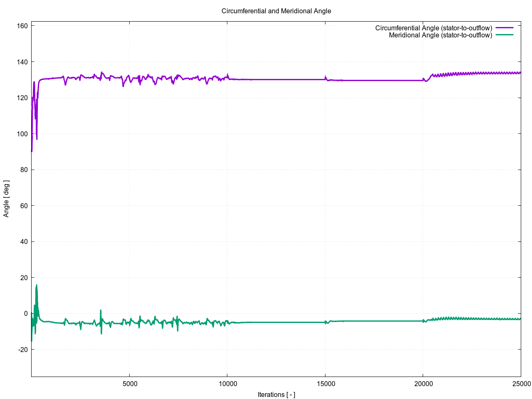Image resolution: width=532 pixels, height=399 pixels.
Task: Click the purple legend line sample
Action: [505, 28]
